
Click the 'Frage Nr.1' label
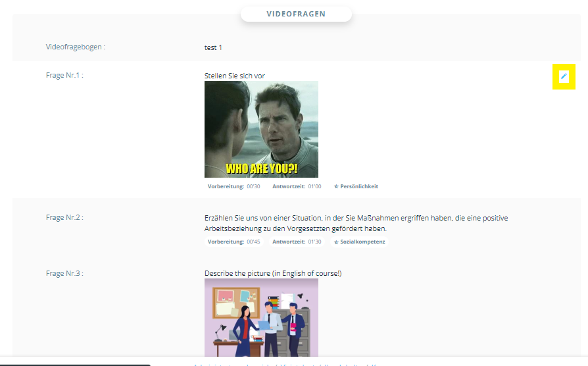pos(64,75)
